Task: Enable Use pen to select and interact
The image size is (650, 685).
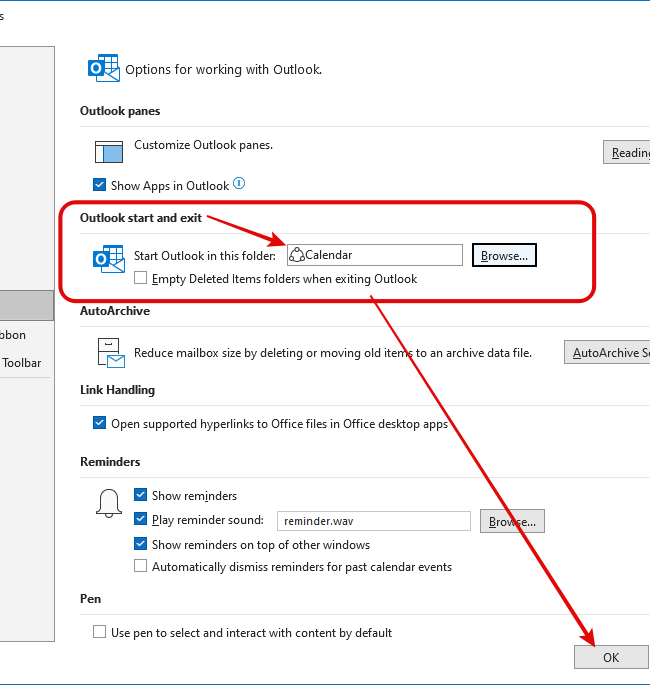Action: click(x=100, y=632)
